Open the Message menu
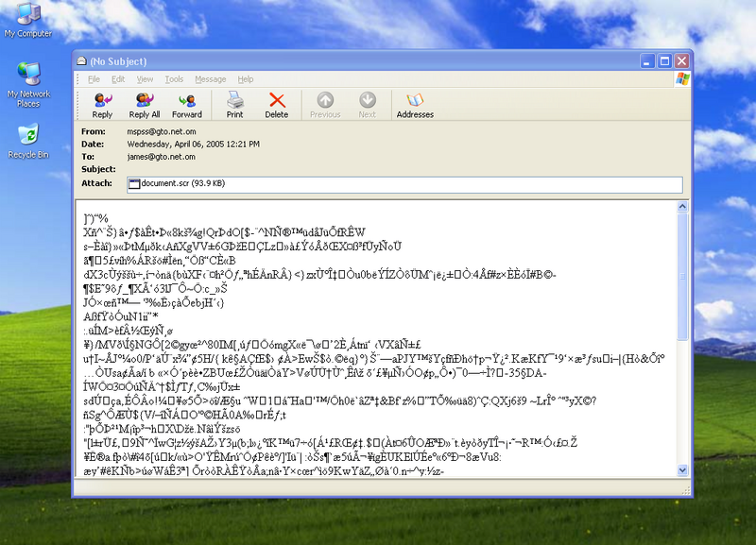This screenshot has height=545, width=756. click(x=210, y=79)
